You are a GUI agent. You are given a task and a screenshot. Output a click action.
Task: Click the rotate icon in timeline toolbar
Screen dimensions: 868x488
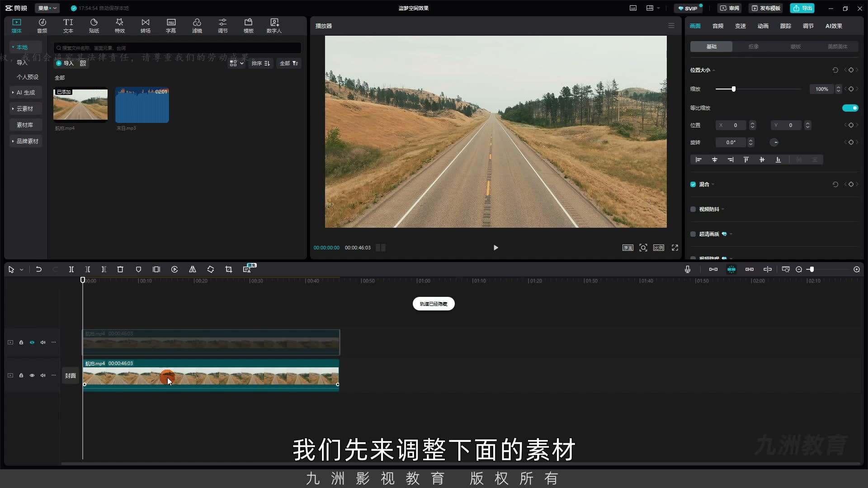[211, 269]
